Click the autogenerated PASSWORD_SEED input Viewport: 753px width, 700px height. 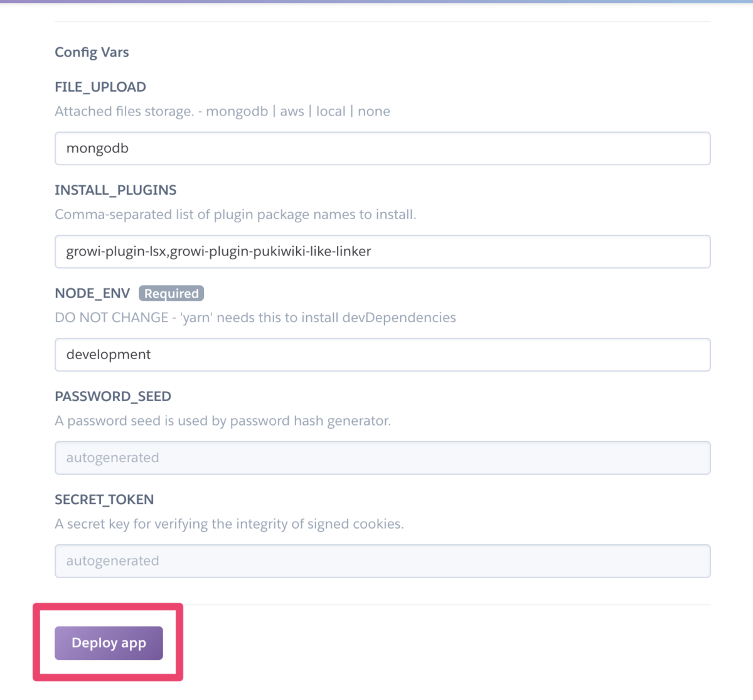tap(382, 458)
